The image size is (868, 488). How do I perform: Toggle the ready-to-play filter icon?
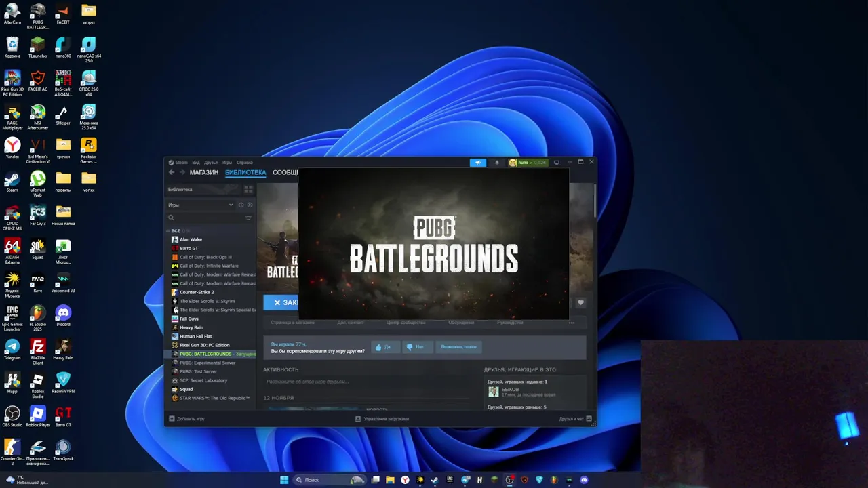click(x=250, y=205)
